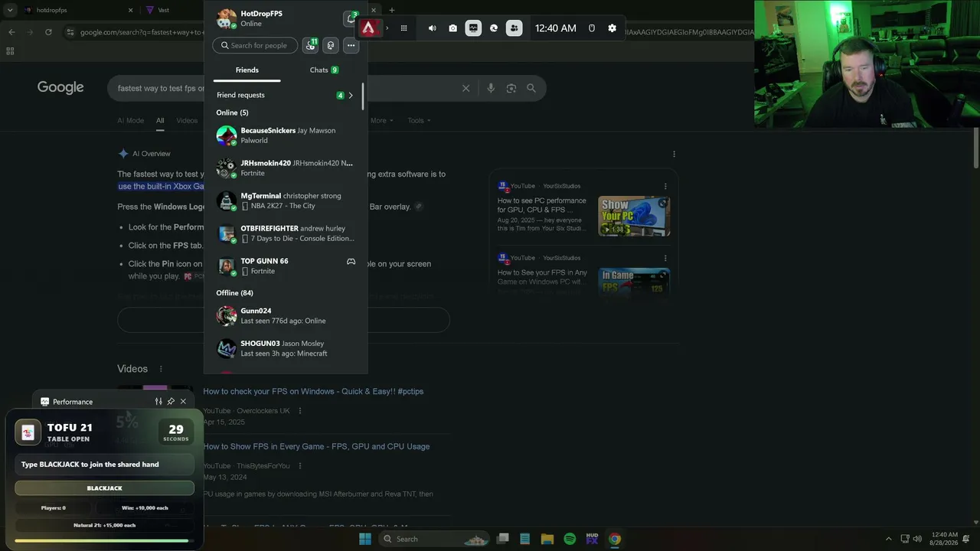980x551 pixels.
Task: Click the Search for people field
Action: pyautogui.click(x=255, y=45)
